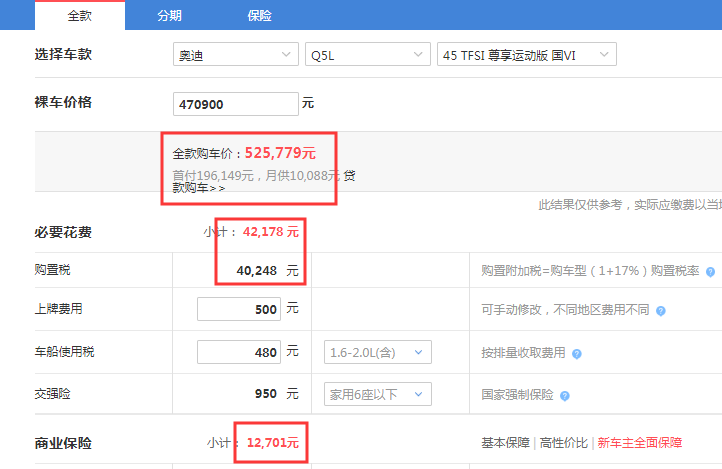Click the 购置税 row label
This screenshot has width=722, height=469.
(52, 270)
